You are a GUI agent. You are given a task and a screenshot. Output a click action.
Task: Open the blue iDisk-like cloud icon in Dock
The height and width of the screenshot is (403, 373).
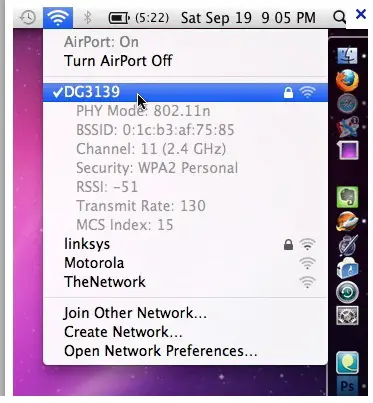[347, 268]
